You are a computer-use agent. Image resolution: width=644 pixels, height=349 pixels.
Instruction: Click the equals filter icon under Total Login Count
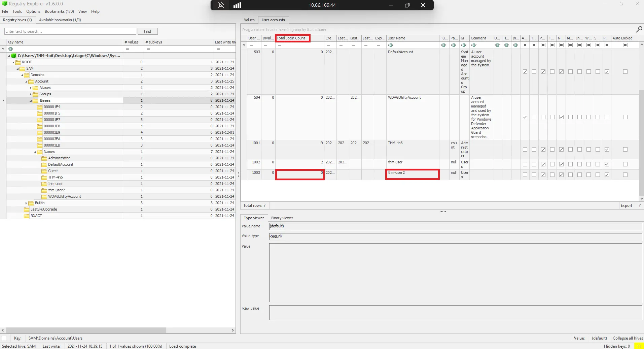click(x=280, y=45)
